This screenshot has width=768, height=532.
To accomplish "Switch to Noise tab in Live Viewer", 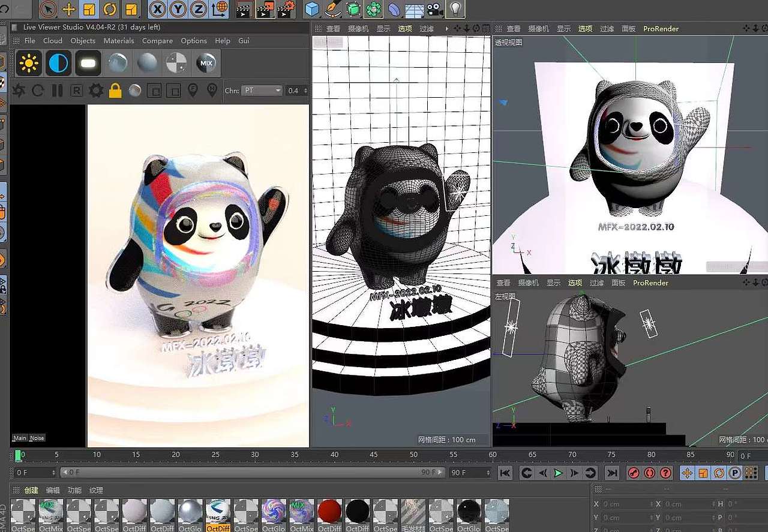I will 37,438.
